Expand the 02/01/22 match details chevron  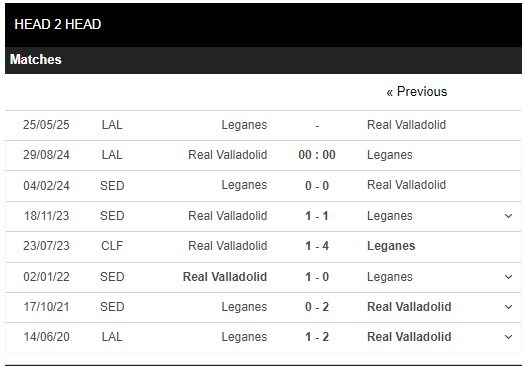(x=508, y=277)
